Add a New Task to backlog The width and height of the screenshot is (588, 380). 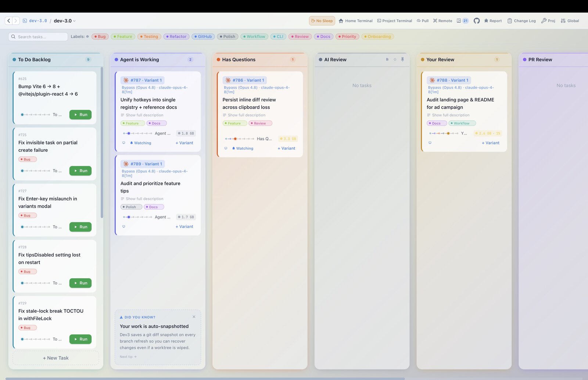[x=56, y=358]
